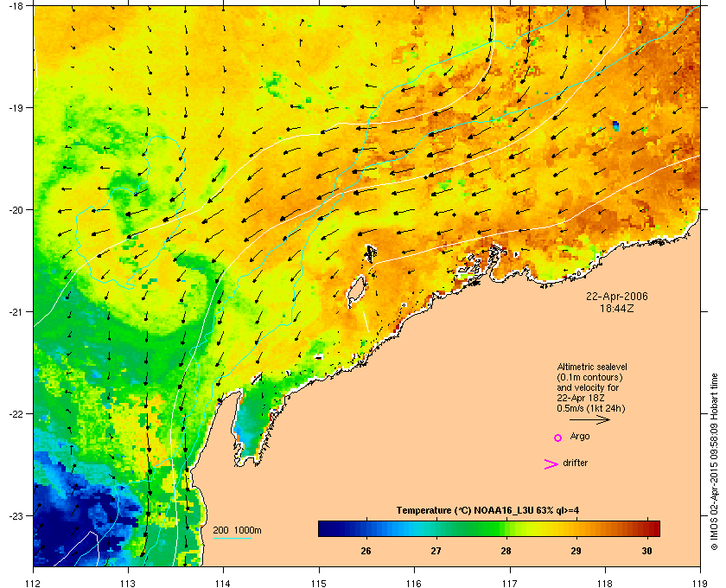Click the longitude axis label '115'

click(x=319, y=584)
